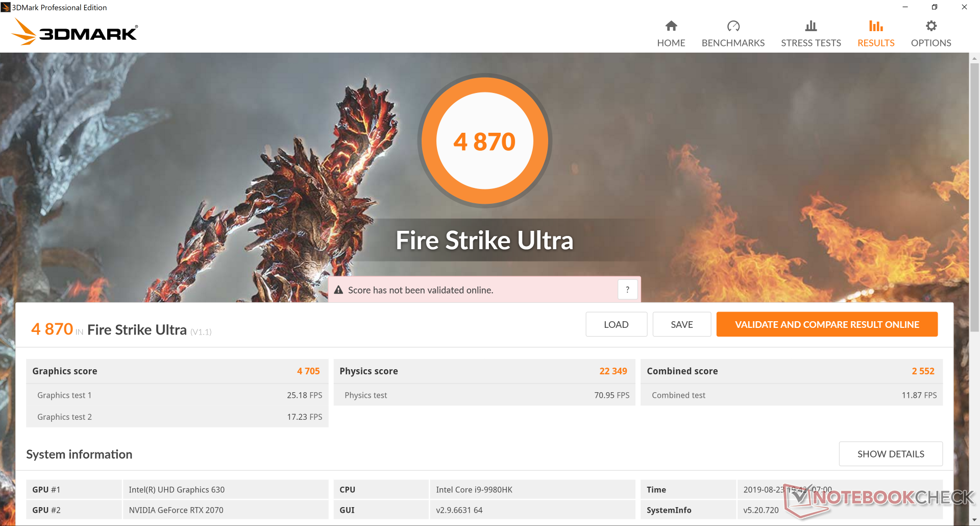Screen dimensions: 980x526
Task: Click the Fire Strike Ultra banner title
Action: [484, 241]
